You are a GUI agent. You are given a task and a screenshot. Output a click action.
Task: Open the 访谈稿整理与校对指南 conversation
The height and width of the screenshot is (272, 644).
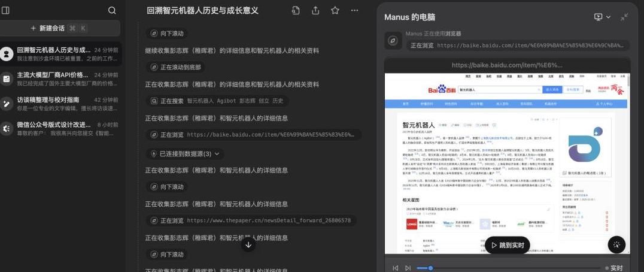coord(60,104)
